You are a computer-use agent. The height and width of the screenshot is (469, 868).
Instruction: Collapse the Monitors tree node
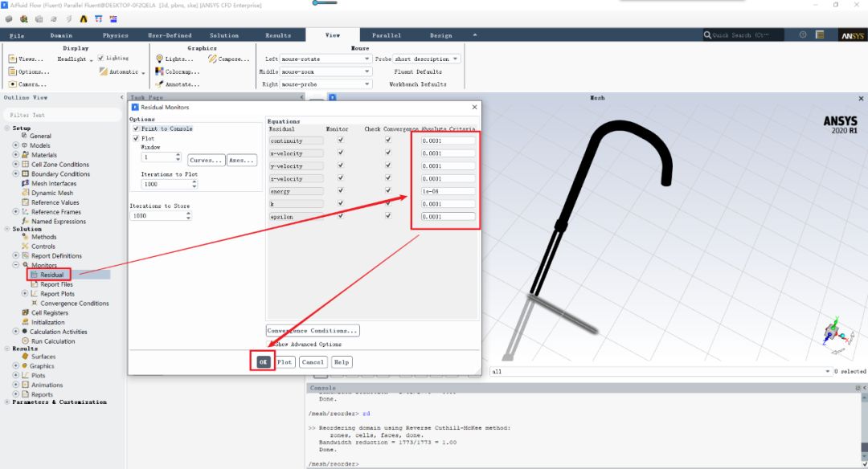pos(15,265)
